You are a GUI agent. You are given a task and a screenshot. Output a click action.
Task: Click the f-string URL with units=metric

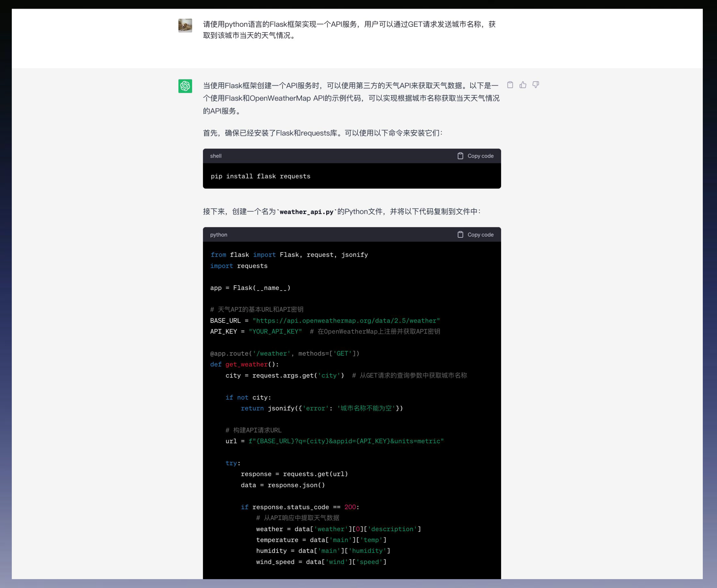click(346, 441)
